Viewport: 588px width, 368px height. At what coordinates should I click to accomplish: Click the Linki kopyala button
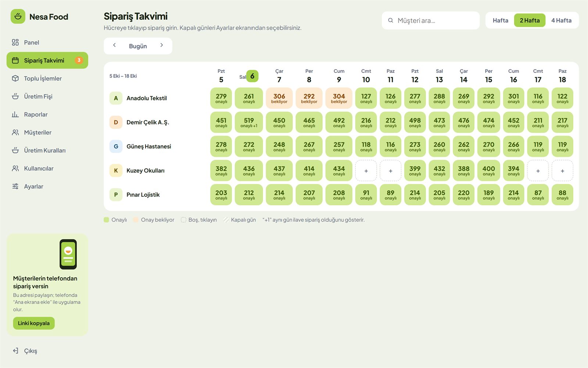(x=34, y=323)
